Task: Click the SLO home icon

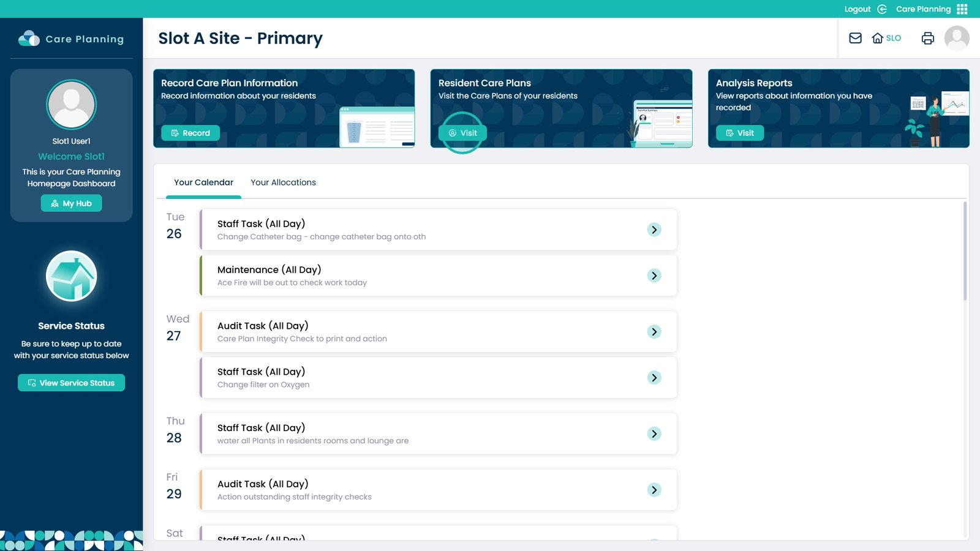Action: 878,38
